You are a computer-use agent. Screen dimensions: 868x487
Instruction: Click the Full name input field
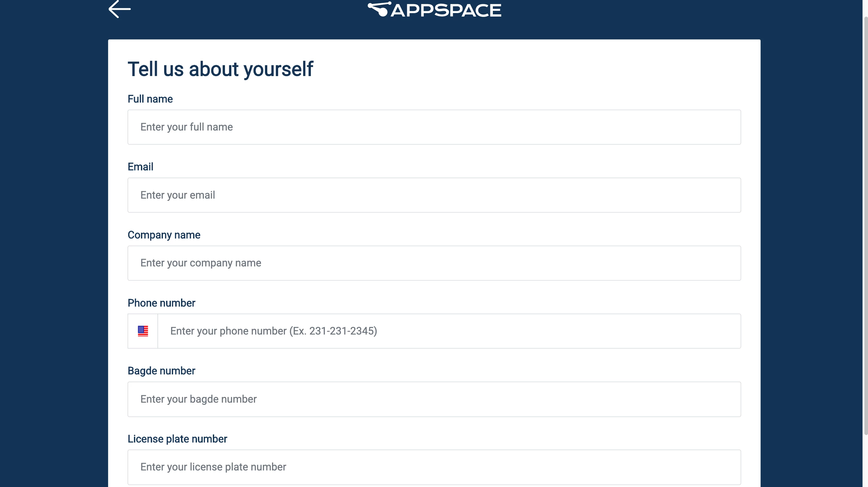434,127
